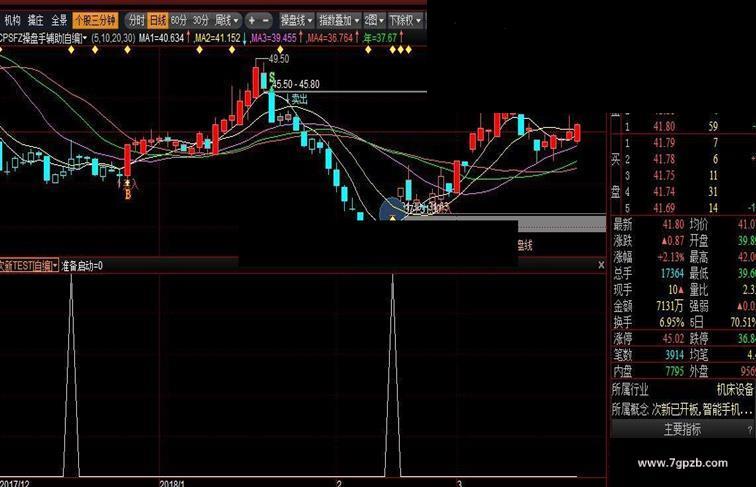Click the 45.50 - 45.80 price range label
Viewport: 756px width, 487px height.
pos(296,84)
